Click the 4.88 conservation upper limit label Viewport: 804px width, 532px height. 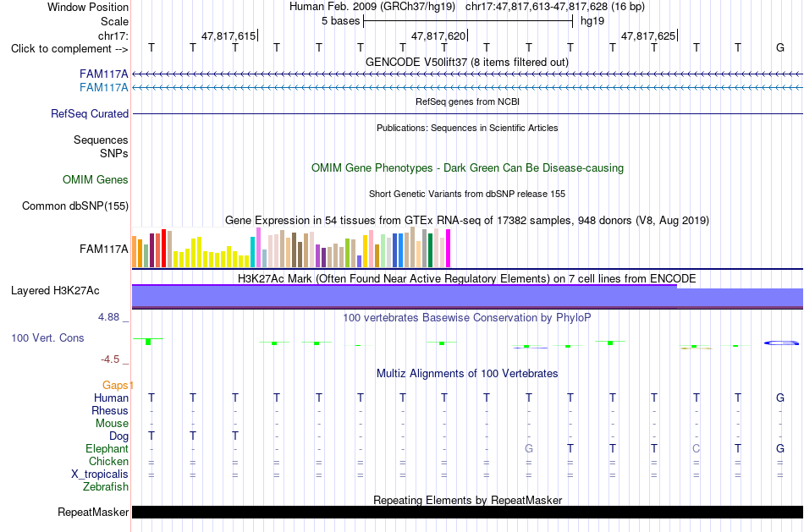tap(108, 317)
